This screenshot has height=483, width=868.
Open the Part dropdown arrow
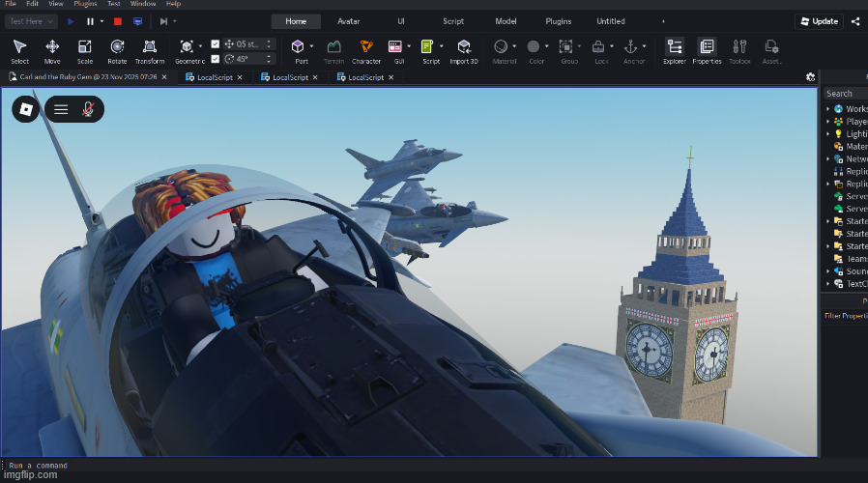313,45
